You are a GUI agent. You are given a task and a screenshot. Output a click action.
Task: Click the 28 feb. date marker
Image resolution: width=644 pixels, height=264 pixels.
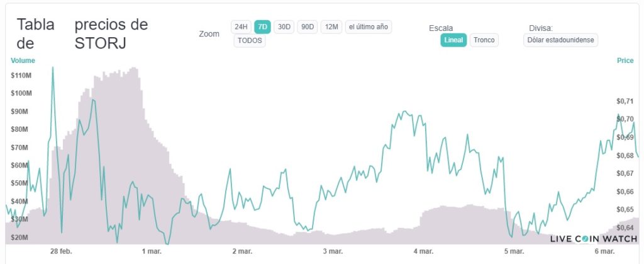(62, 251)
